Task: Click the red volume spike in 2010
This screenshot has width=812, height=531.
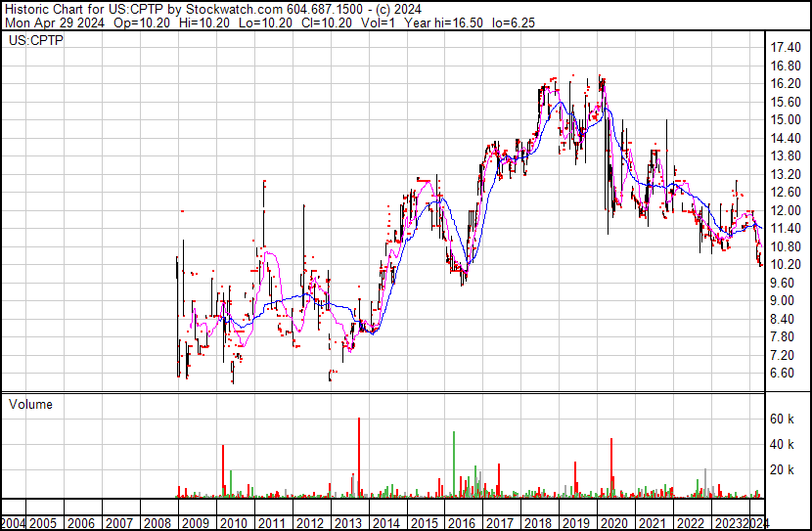Action: pos(223,471)
